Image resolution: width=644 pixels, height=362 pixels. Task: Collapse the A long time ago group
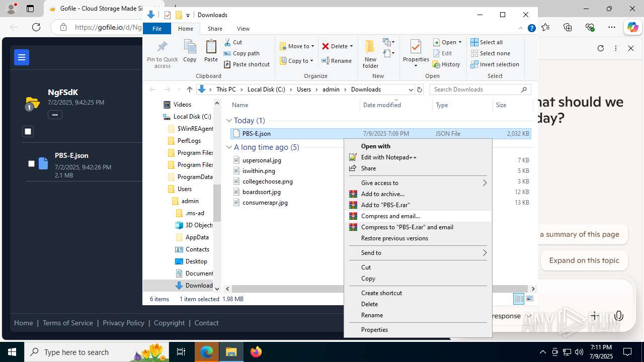click(x=229, y=147)
